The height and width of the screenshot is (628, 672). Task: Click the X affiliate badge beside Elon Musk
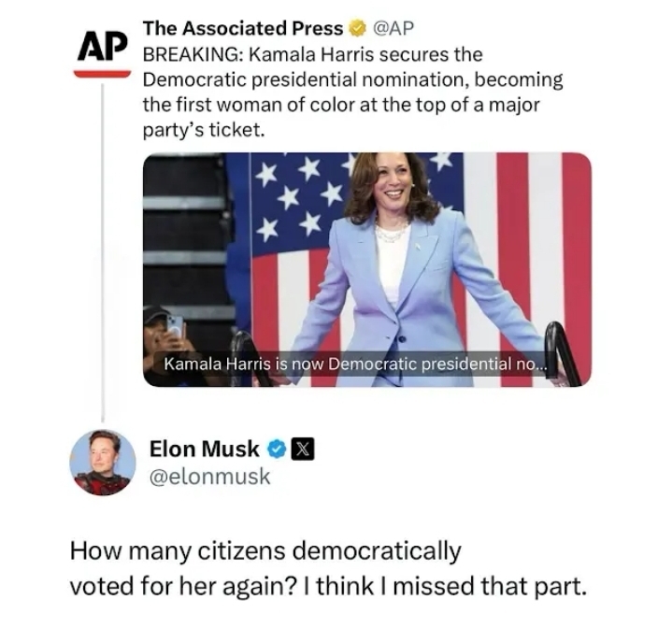coord(303,450)
